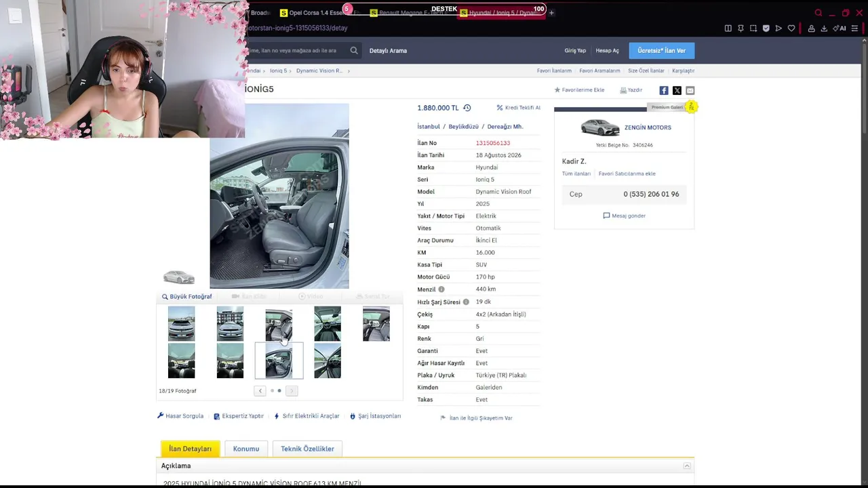Open Tüm ilanları link of seller

coord(576,174)
